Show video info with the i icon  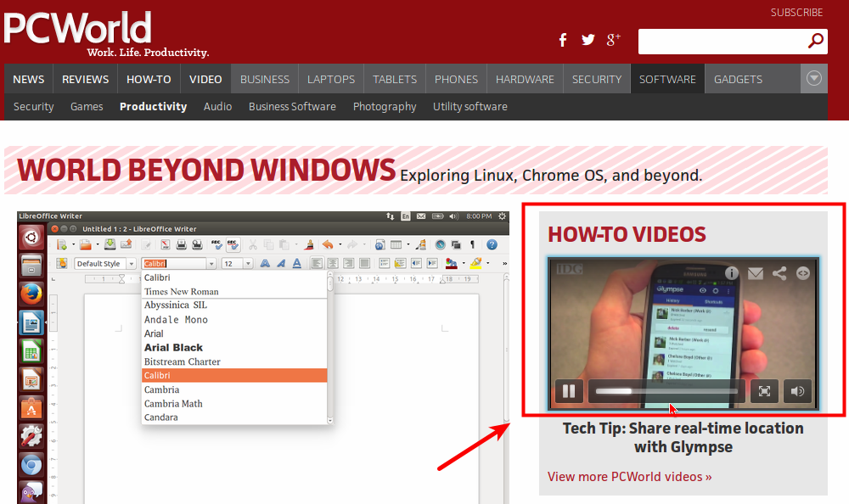point(732,273)
